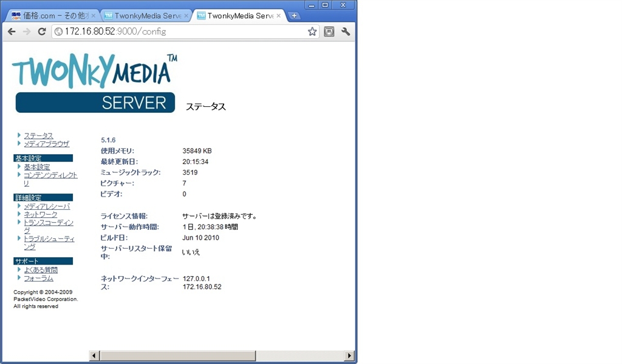Select the active TwonkyMedia Server tab
622x364 pixels.
point(239,16)
